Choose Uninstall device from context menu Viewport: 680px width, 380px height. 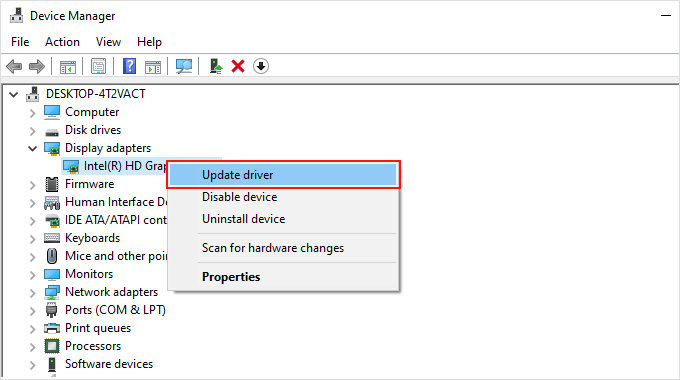tap(283, 219)
